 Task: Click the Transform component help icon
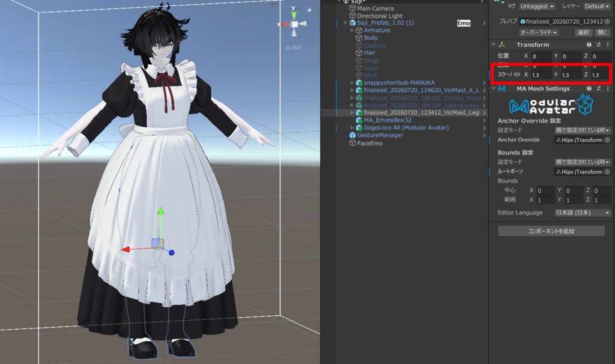point(589,44)
